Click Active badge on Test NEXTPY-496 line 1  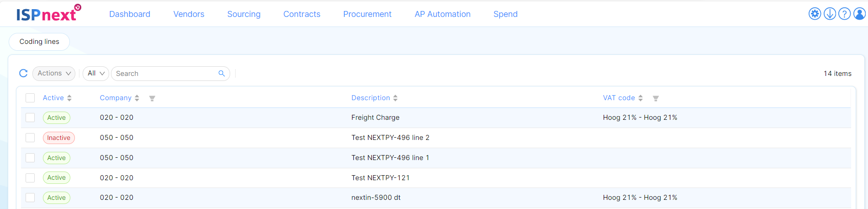(57, 158)
